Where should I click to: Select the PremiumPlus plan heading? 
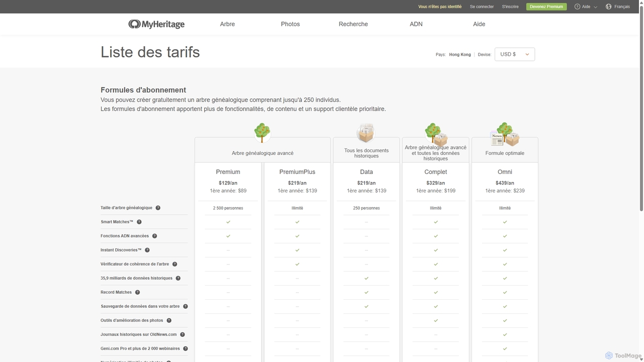click(297, 172)
